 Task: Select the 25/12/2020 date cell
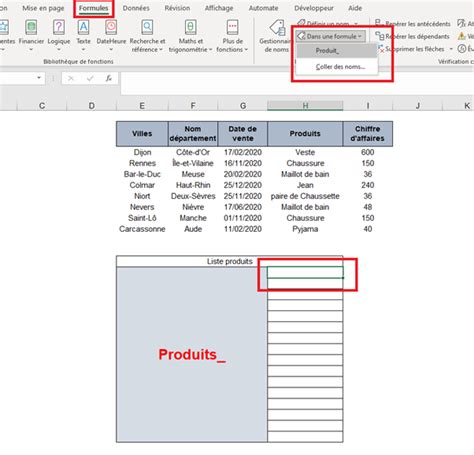coord(243,185)
